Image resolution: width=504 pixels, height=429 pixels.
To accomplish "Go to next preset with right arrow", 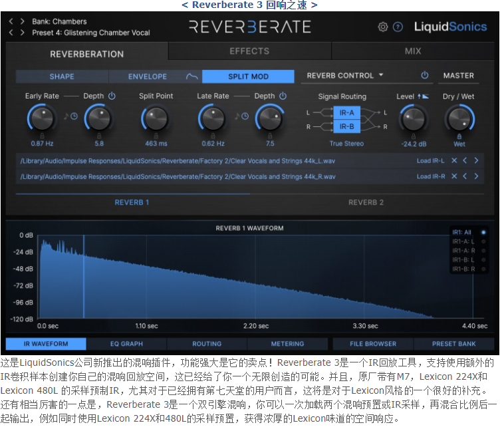I will [22, 33].
